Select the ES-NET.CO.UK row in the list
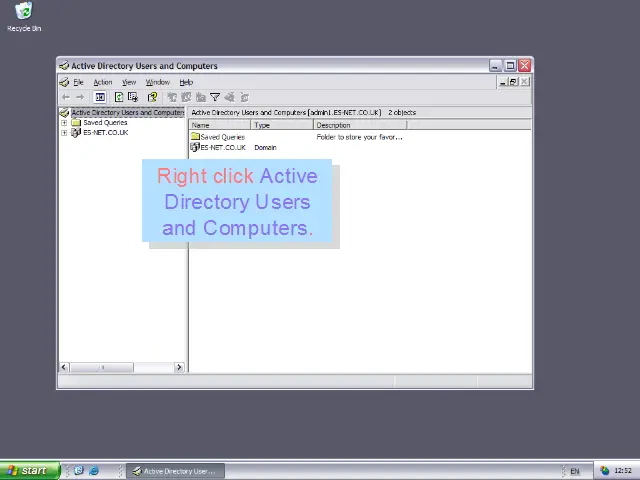 (218, 147)
